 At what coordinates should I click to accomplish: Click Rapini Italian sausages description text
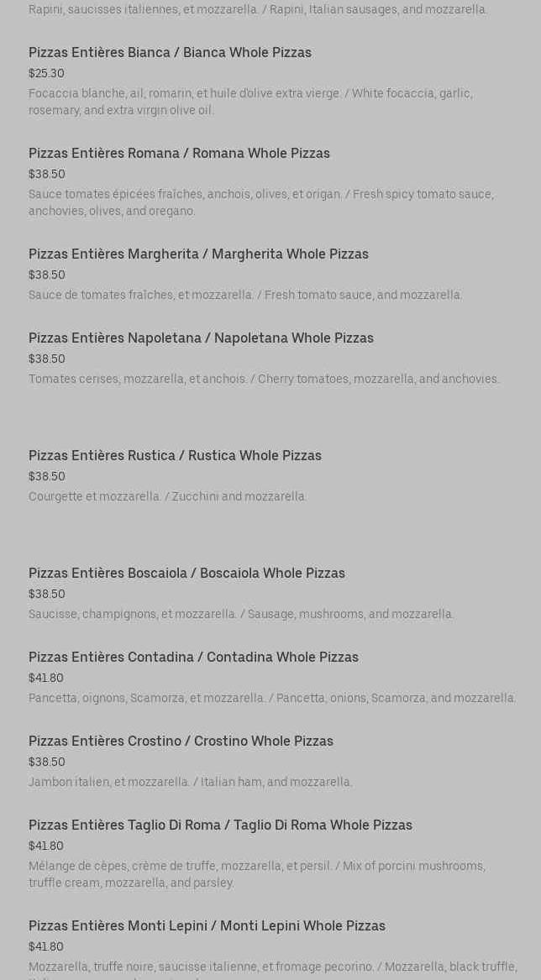pos(258,9)
